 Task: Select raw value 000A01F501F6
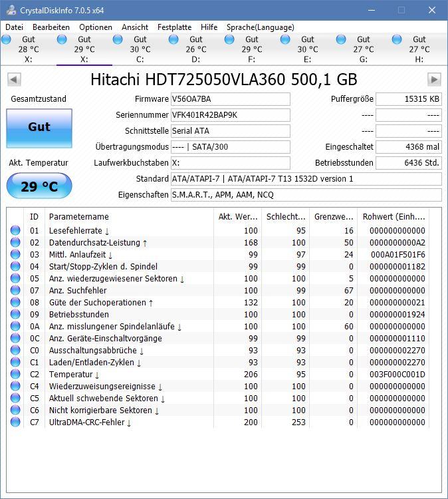coord(397,255)
